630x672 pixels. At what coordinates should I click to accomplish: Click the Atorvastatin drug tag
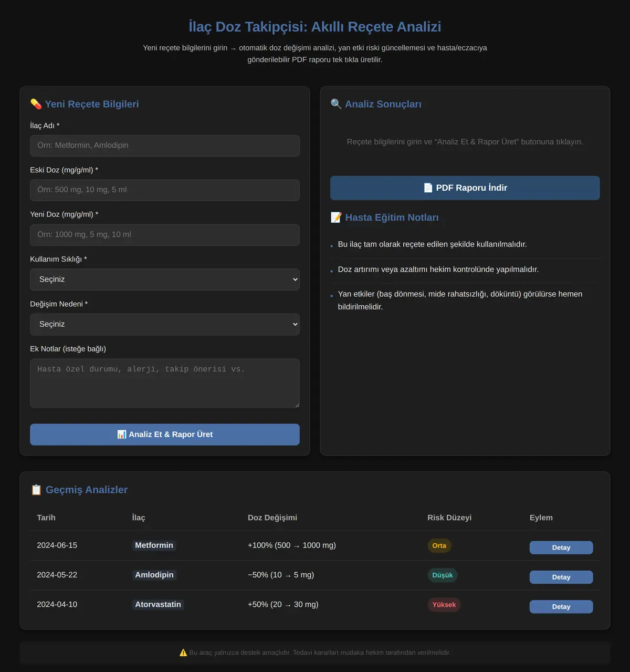[158, 604]
